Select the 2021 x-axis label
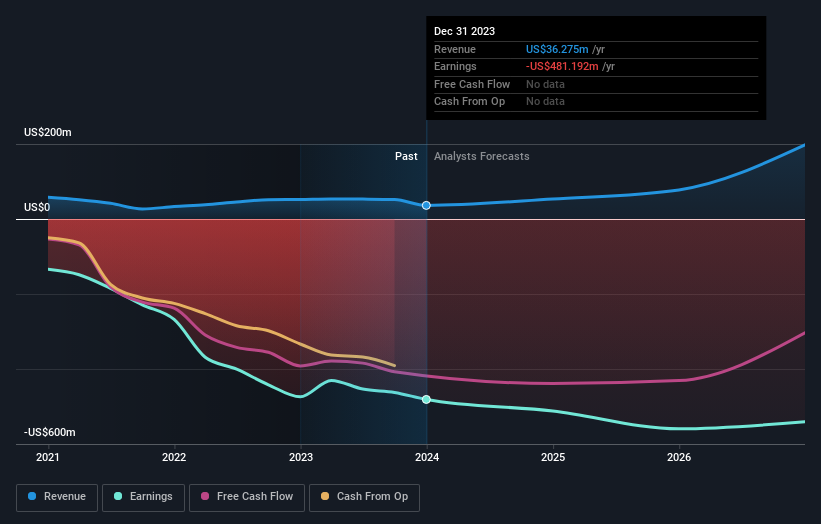Screen dimensions: 821x524 pos(48,457)
